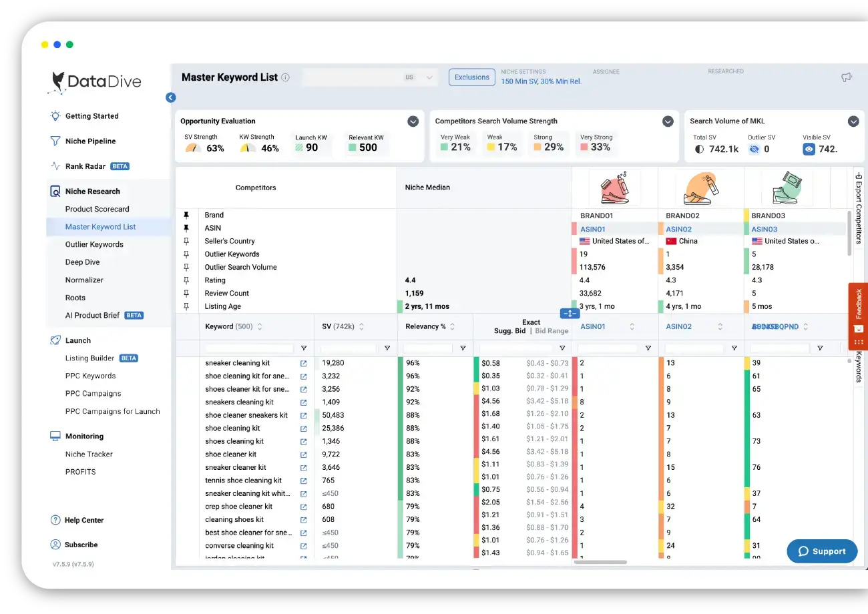Click the DataDive logo
This screenshot has width=868, height=614.
(x=95, y=81)
